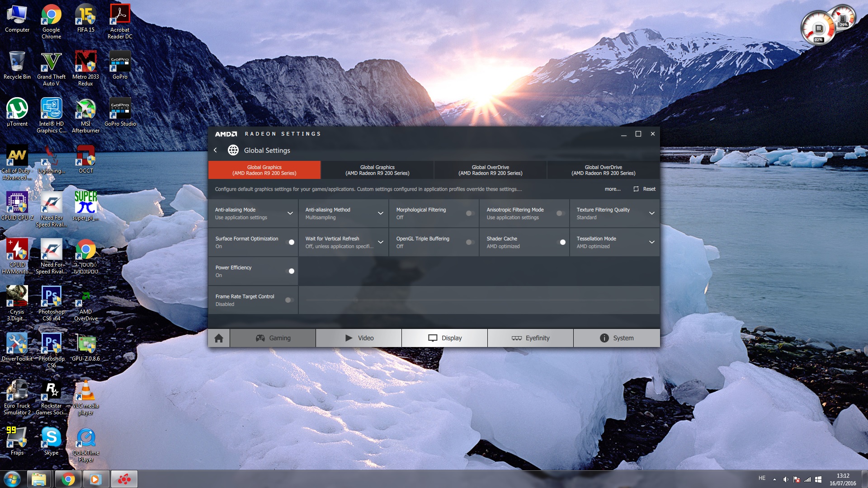Open the Fraps desktop shortcut

click(x=17, y=441)
